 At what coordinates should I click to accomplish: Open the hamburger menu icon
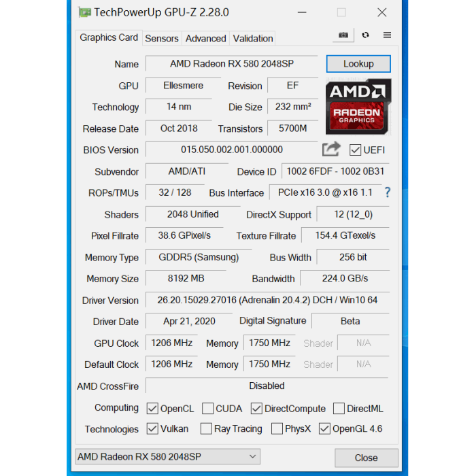coord(387,35)
